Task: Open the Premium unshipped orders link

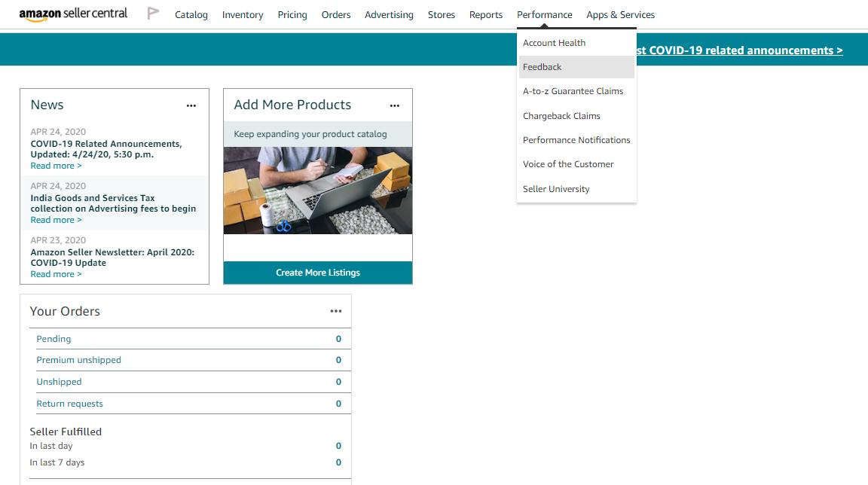Action: 78,360
